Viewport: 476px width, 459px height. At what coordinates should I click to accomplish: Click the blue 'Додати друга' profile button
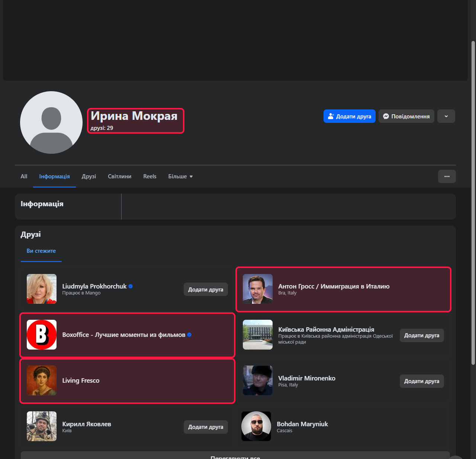pos(350,116)
